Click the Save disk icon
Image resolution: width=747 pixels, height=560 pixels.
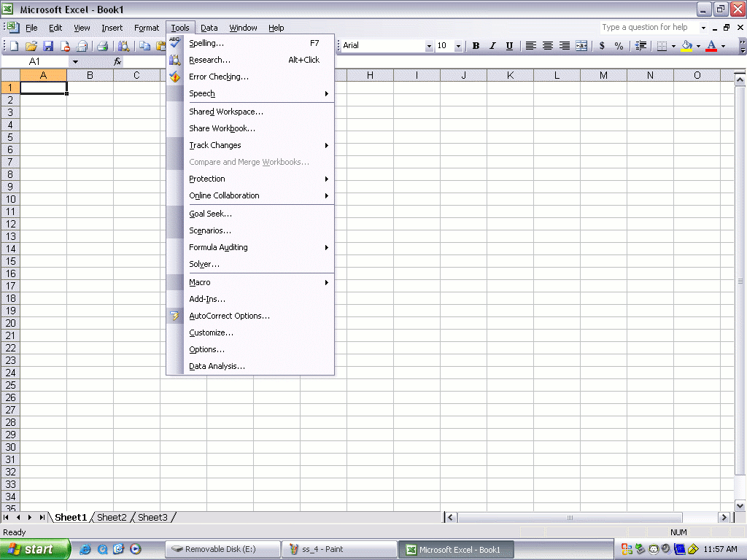tap(48, 46)
